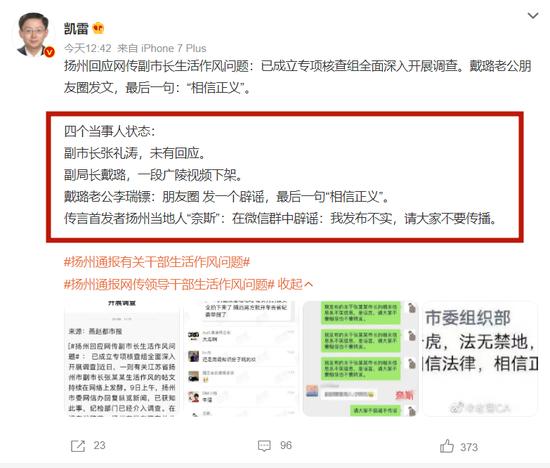Click the 今天12:42 timestamp
Image resolution: width=550 pixels, height=468 pixels.
[x=88, y=48]
